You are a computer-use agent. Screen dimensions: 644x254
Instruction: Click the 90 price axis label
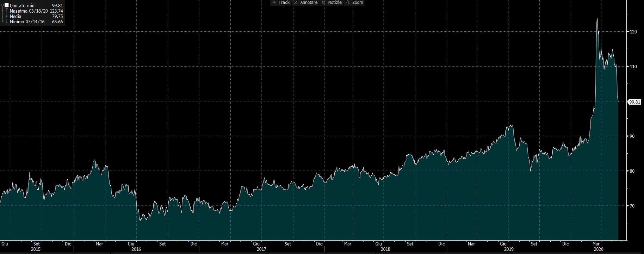632,136
